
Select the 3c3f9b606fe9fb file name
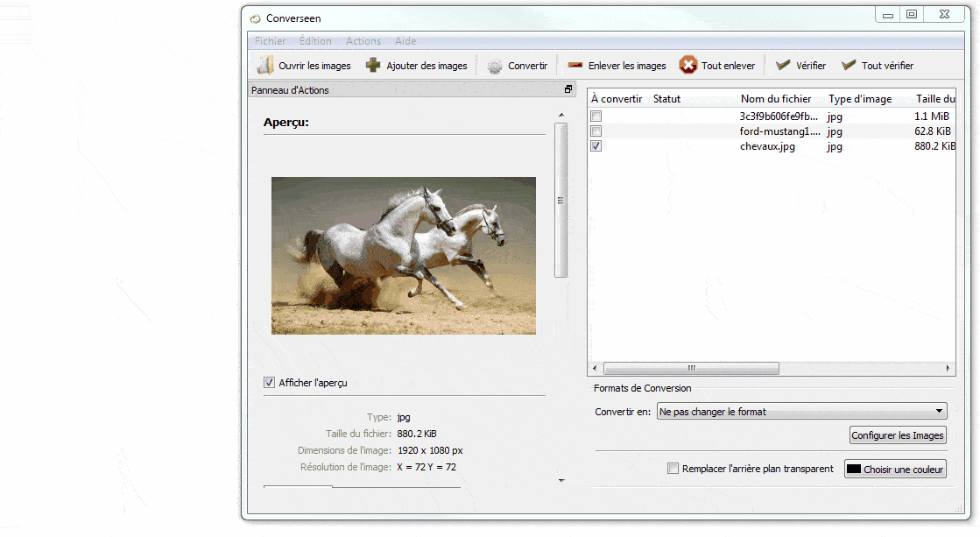coord(779,117)
